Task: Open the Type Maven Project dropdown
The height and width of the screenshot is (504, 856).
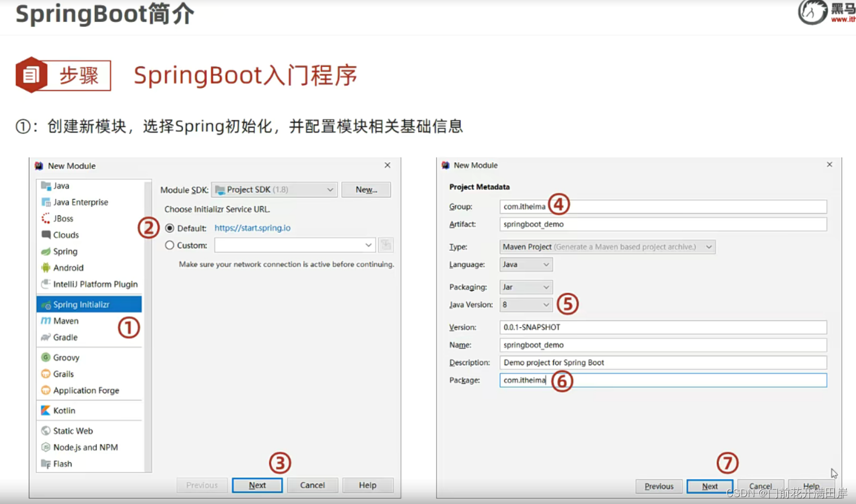Action: click(x=607, y=247)
